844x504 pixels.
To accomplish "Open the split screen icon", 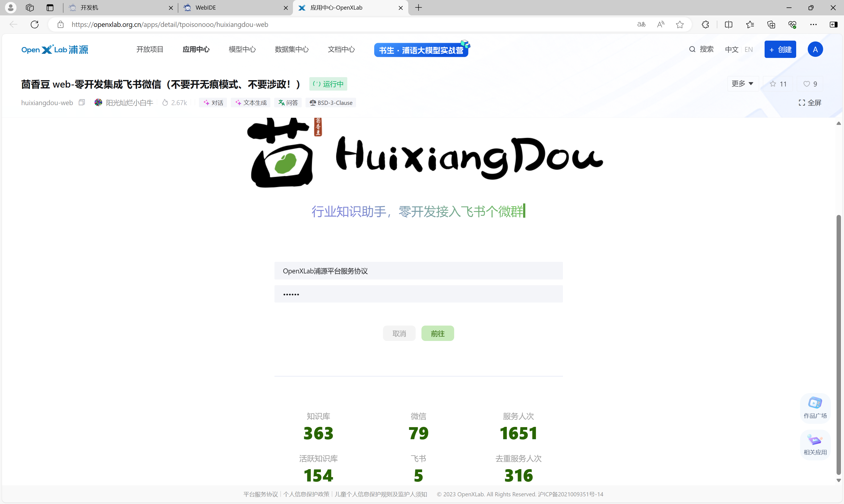I will pos(728,24).
